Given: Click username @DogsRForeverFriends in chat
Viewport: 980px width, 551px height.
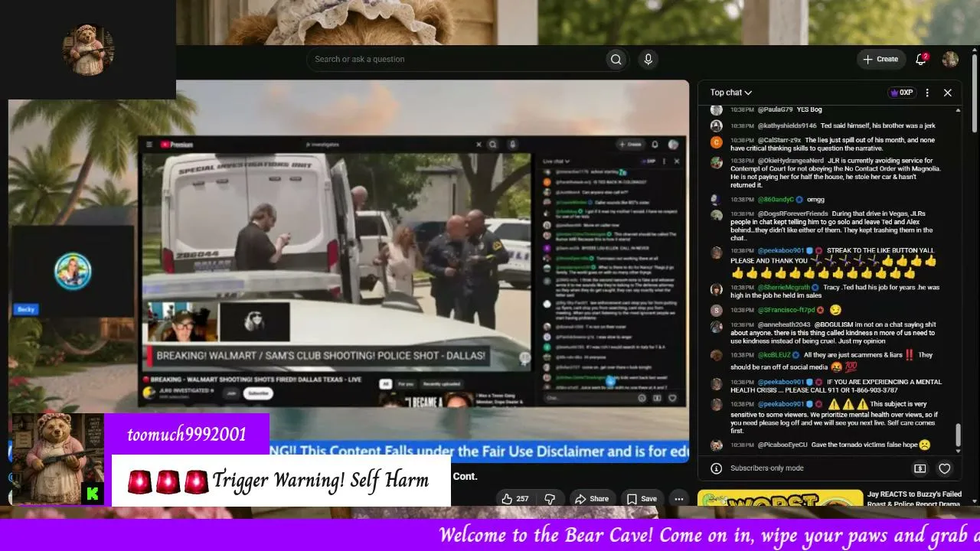Looking at the screenshot, I should [793, 214].
